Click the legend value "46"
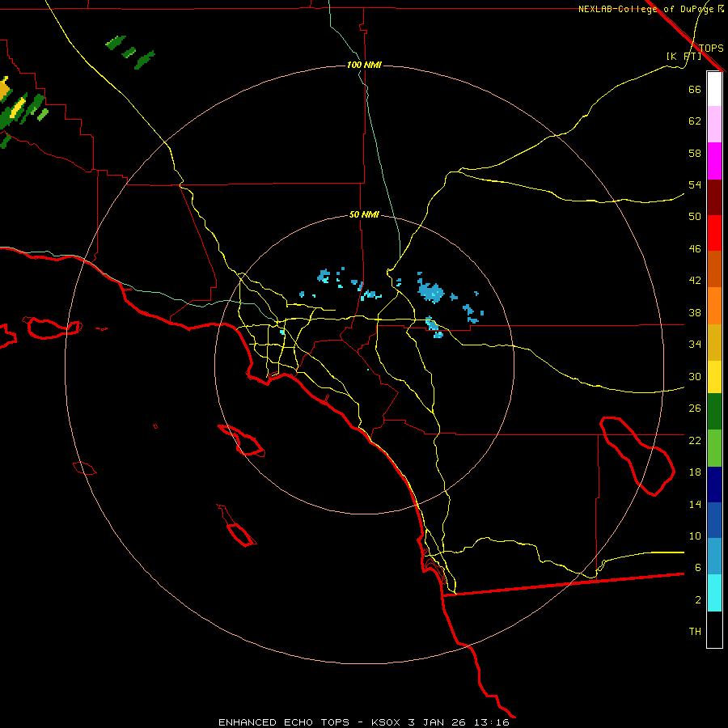Screen dimensions: 728x728 coord(695,249)
